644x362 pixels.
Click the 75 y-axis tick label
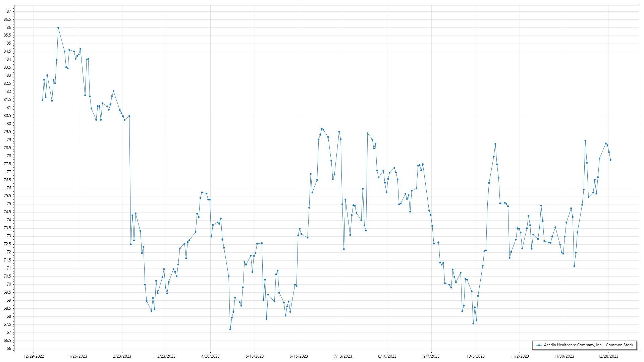(x=9, y=204)
